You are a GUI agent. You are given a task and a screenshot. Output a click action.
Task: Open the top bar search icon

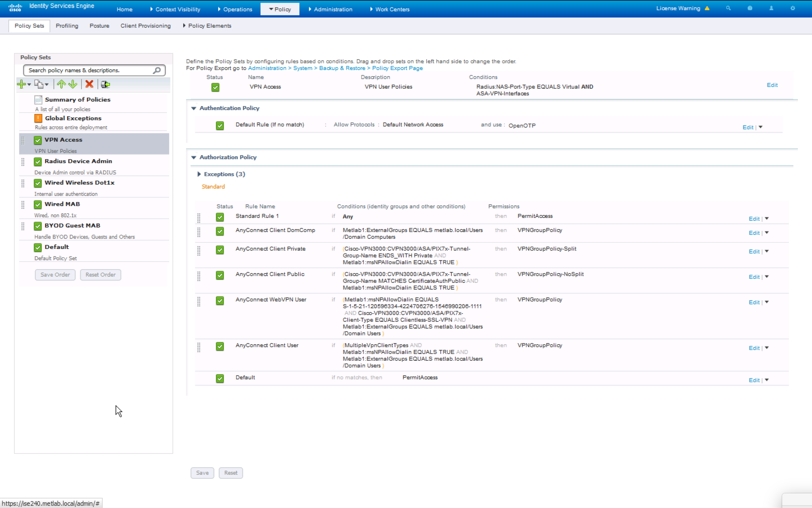point(728,8)
